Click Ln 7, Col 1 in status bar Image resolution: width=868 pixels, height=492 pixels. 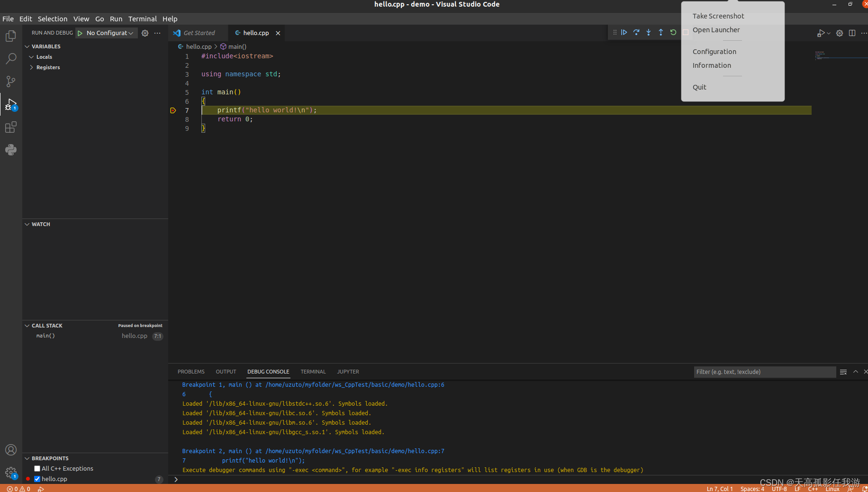tap(720, 489)
